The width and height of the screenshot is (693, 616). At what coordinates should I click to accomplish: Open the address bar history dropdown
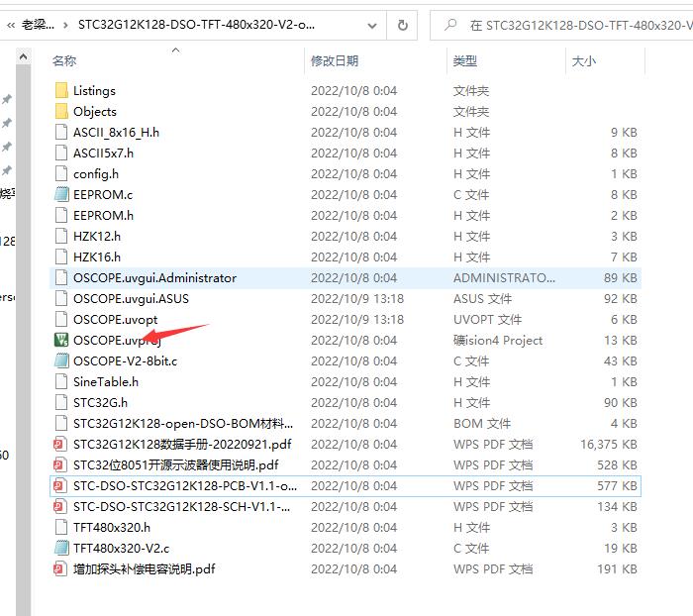click(x=372, y=26)
